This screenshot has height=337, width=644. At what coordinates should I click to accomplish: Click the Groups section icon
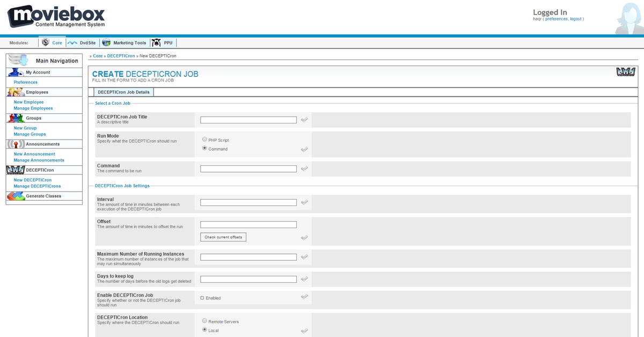(16, 118)
